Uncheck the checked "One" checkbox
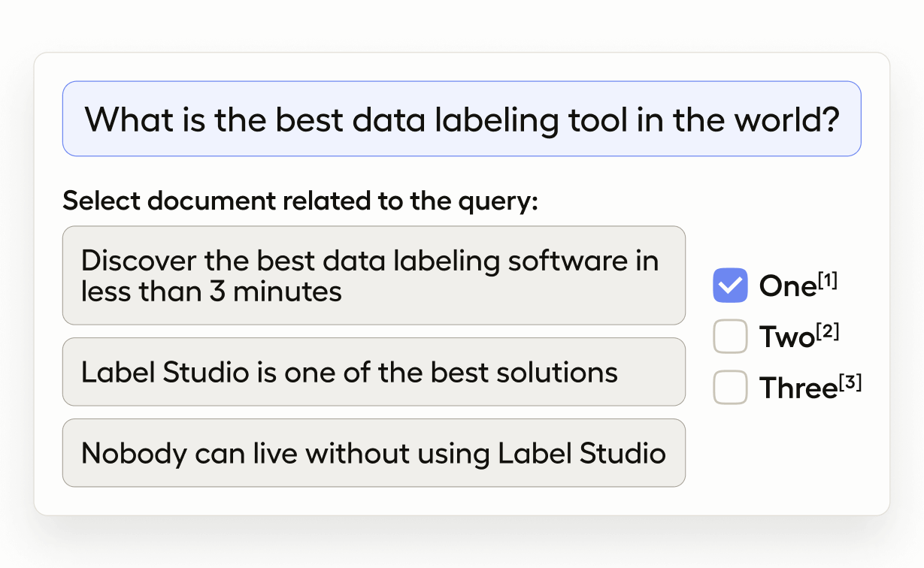The image size is (924, 568). [x=730, y=286]
